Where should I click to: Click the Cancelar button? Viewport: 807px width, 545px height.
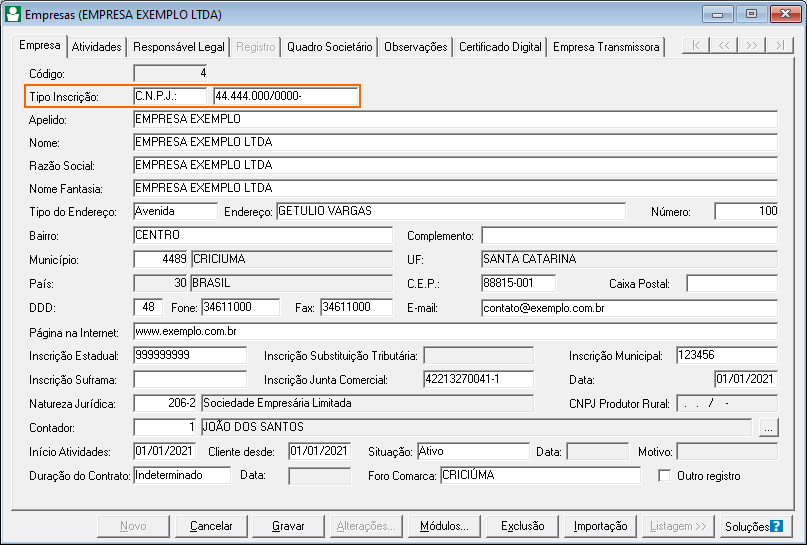[x=211, y=526]
